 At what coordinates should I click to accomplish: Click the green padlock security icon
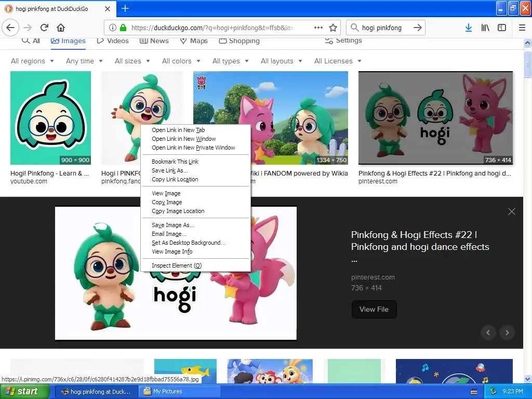123,28
